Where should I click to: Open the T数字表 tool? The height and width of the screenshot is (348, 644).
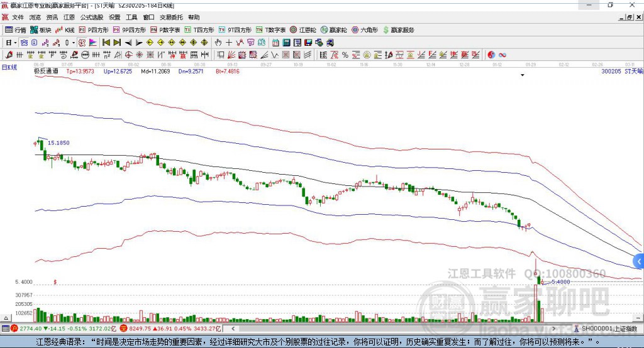pos(270,30)
